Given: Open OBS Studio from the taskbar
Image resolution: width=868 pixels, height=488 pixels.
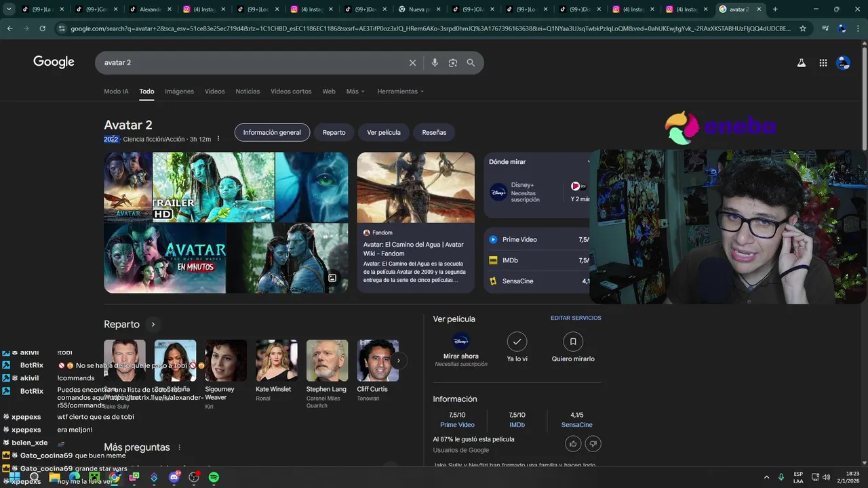Looking at the screenshot, I should [194, 477].
